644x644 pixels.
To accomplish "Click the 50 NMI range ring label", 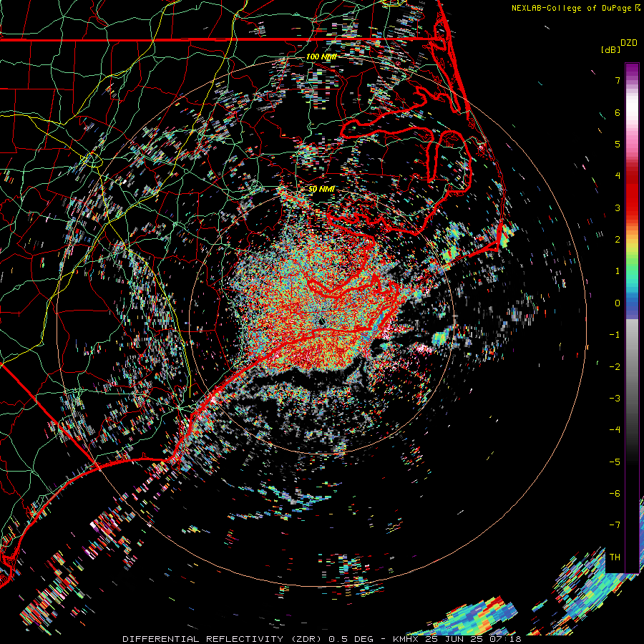I will [321, 189].
